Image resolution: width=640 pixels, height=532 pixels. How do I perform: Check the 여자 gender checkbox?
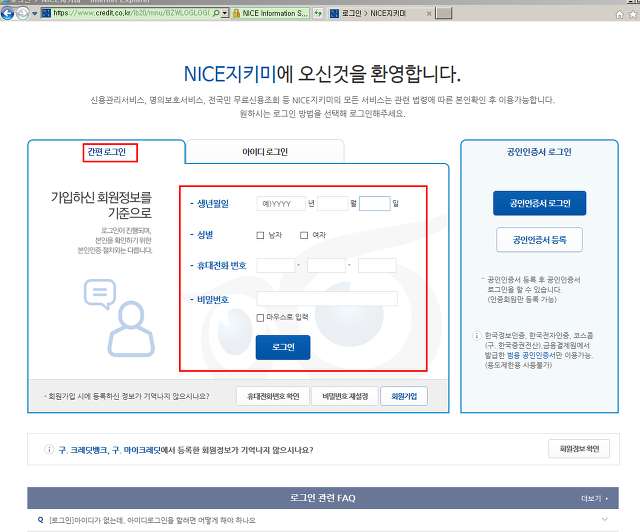click(304, 235)
